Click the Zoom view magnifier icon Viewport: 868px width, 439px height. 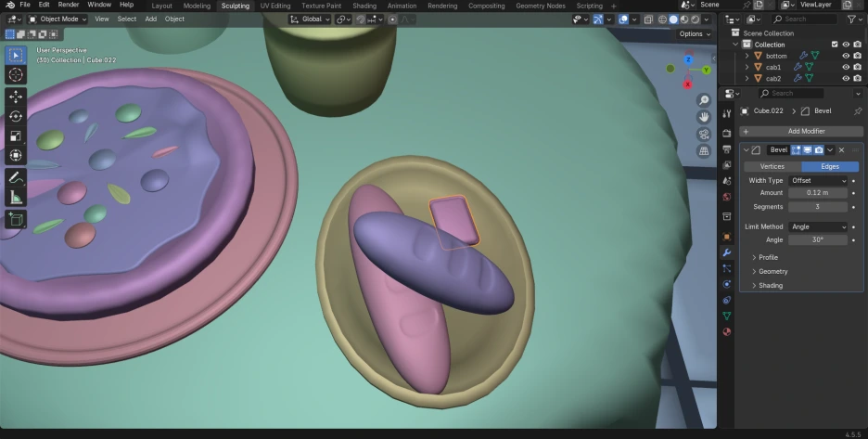tap(704, 100)
